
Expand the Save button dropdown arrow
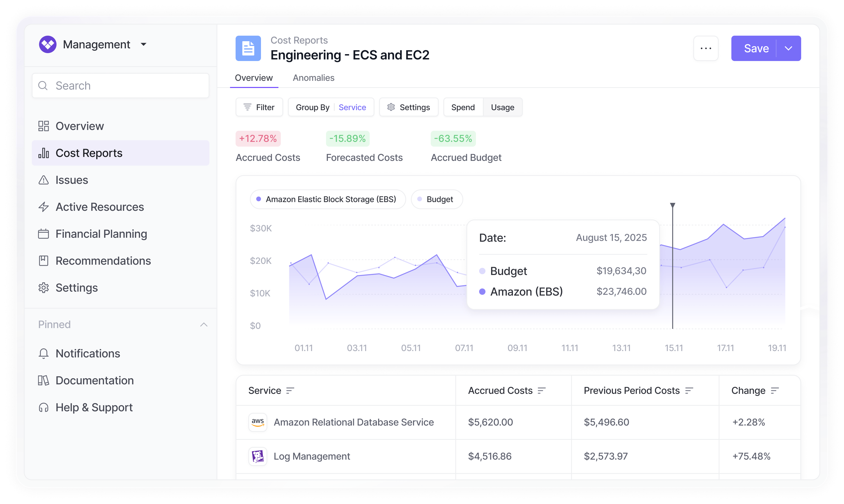click(x=788, y=48)
